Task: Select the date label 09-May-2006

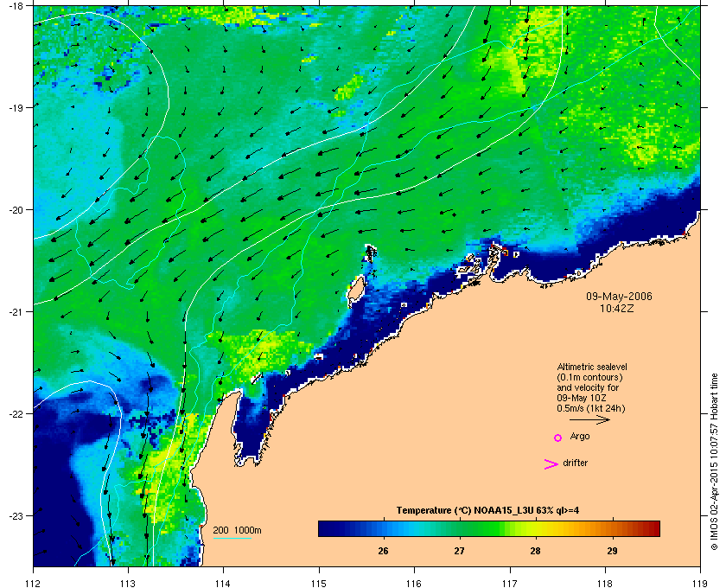Action: pyautogui.click(x=619, y=297)
